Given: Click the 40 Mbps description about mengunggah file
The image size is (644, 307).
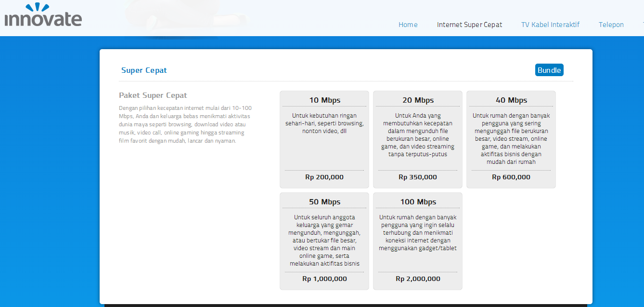Looking at the screenshot, I should (x=511, y=139).
